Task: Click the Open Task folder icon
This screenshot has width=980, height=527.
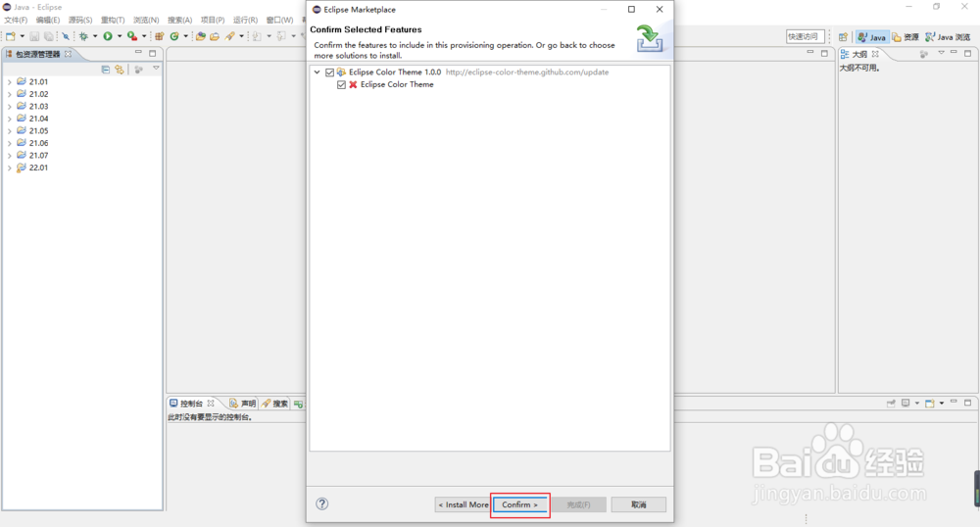Action: click(x=215, y=36)
